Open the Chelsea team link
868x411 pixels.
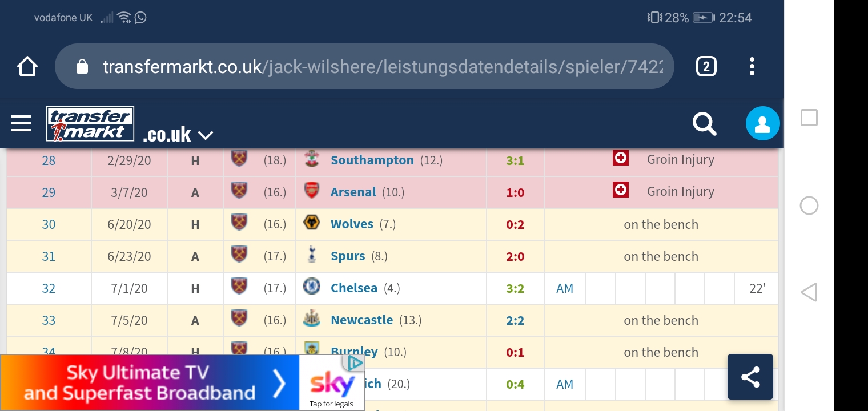tap(353, 288)
